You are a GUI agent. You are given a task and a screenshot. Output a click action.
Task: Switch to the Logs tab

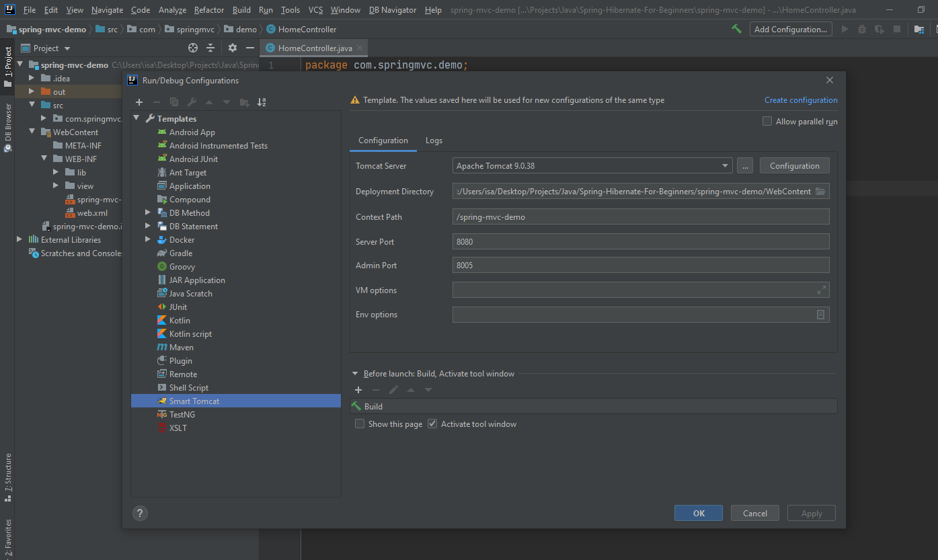click(x=434, y=141)
